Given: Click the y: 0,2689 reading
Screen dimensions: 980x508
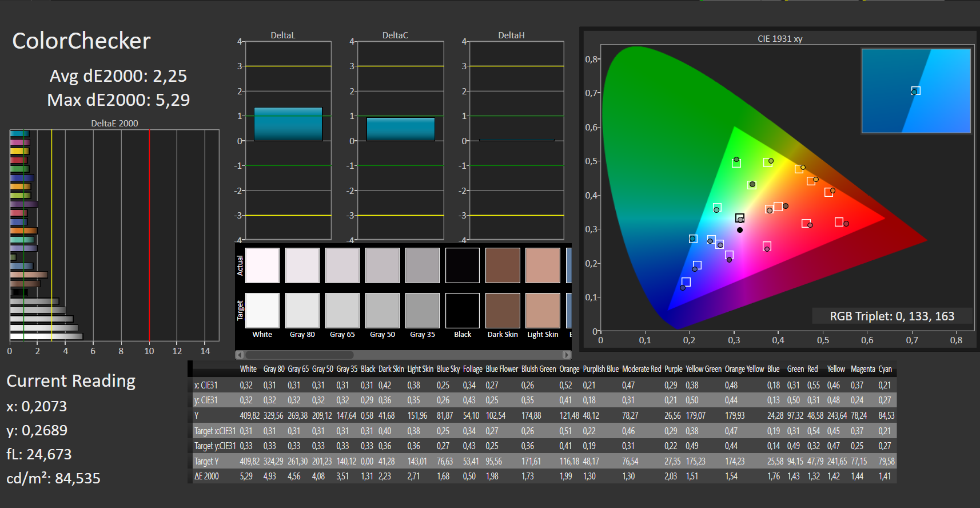Looking at the screenshot, I should click(x=37, y=430).
